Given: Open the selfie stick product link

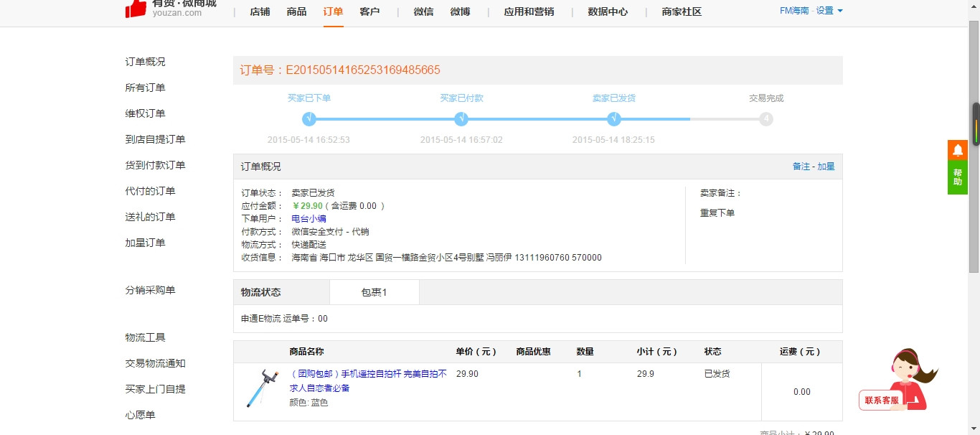Looking at the screenshot, I should 368,380.
